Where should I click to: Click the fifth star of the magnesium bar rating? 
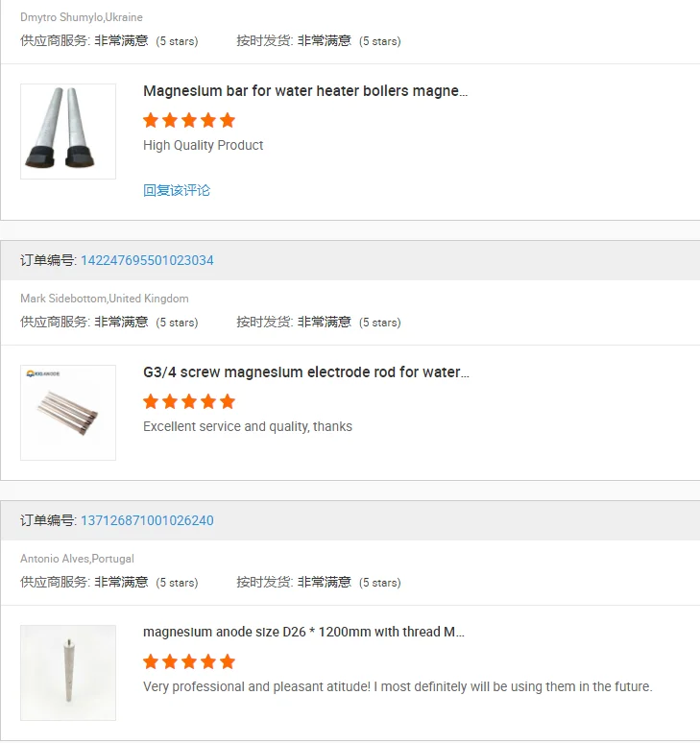tap(228, 121)
